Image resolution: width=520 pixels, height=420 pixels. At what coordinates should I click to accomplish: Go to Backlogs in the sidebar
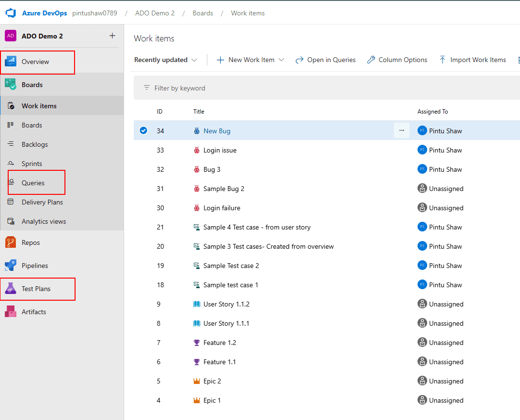35,144
